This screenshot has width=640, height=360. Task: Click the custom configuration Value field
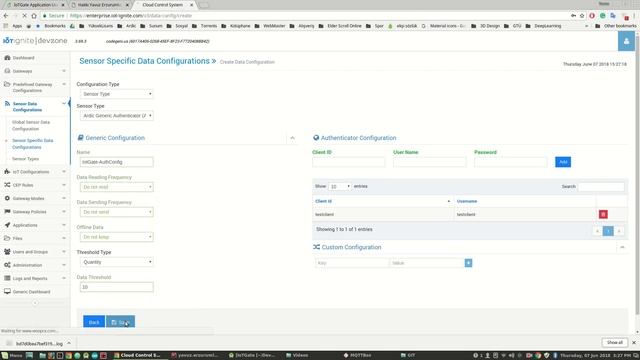[427, 263]
